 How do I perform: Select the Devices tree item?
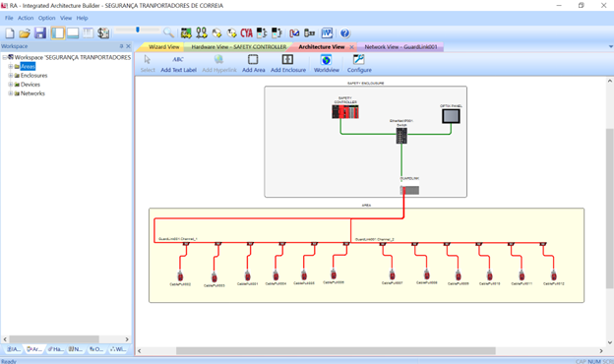(x=31, y=85)
